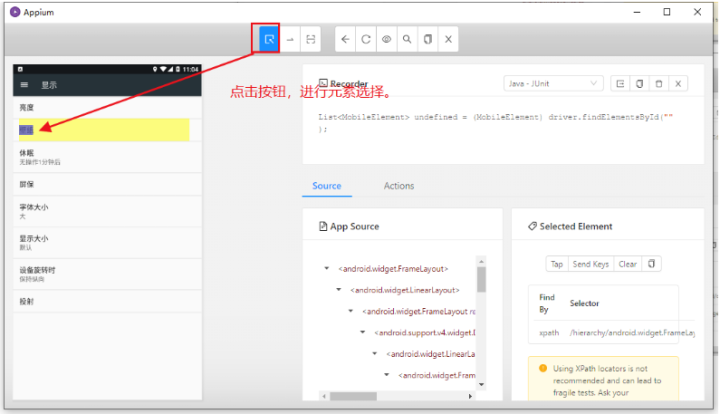The height and width of the screenshot is (414, 720).
Task: Tap 休眠 row in device screenshot
Action: 107,157
